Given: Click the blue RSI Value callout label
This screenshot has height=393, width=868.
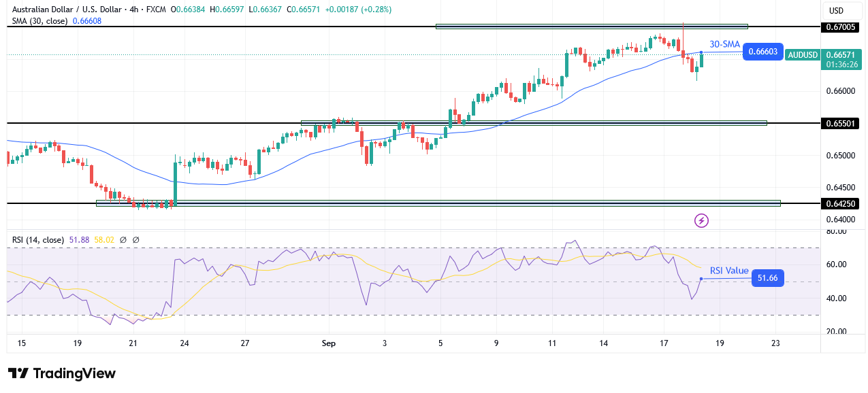Looking at the screenshot, I should click(x=728, y=271).
